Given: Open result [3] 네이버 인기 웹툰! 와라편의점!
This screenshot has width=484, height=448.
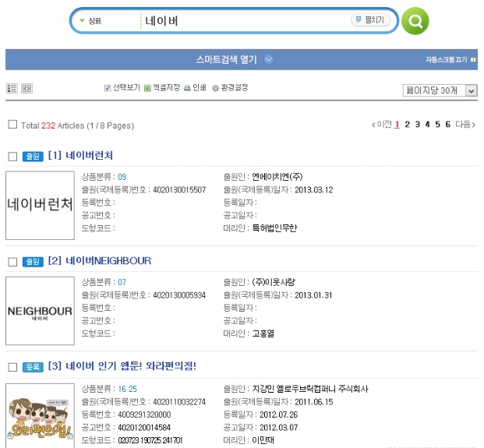Looking at the screenshot, I should [122, 366].
